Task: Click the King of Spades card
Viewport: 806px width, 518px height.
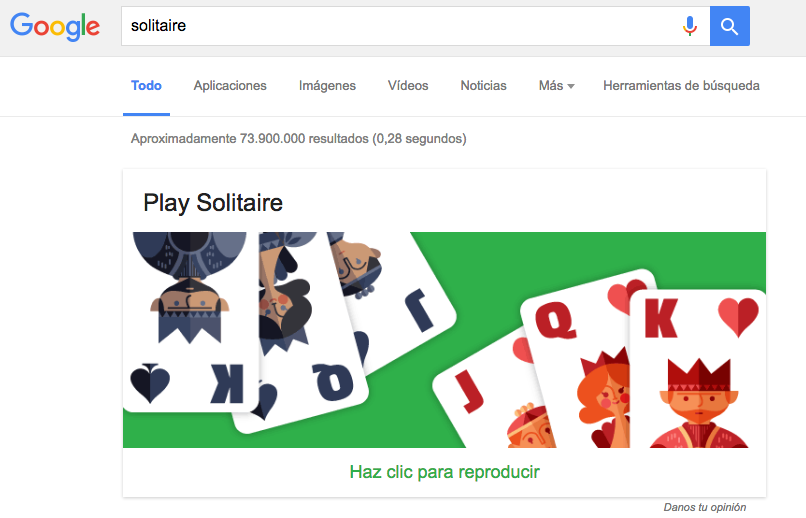Action: tap(190, 321)
